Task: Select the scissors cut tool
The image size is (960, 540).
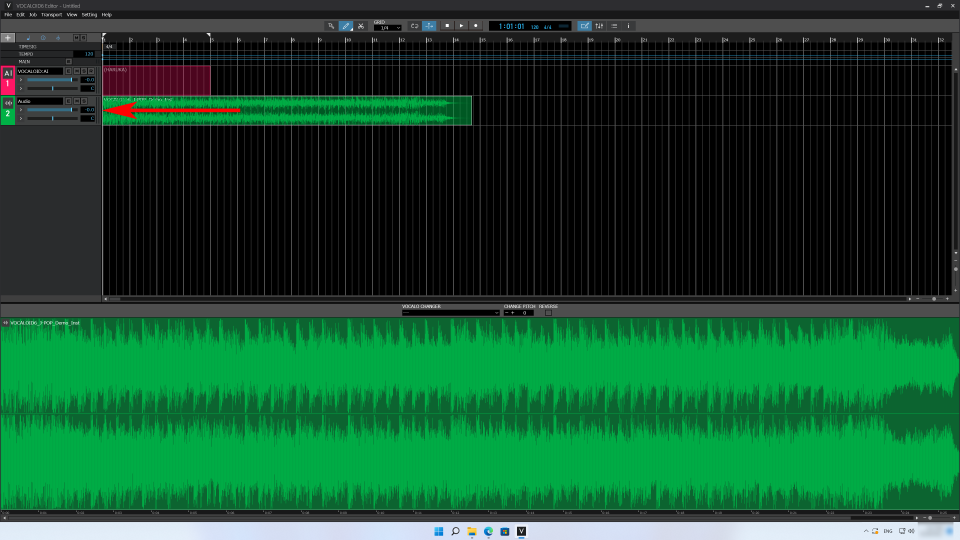Action: (x=360, y=25)
